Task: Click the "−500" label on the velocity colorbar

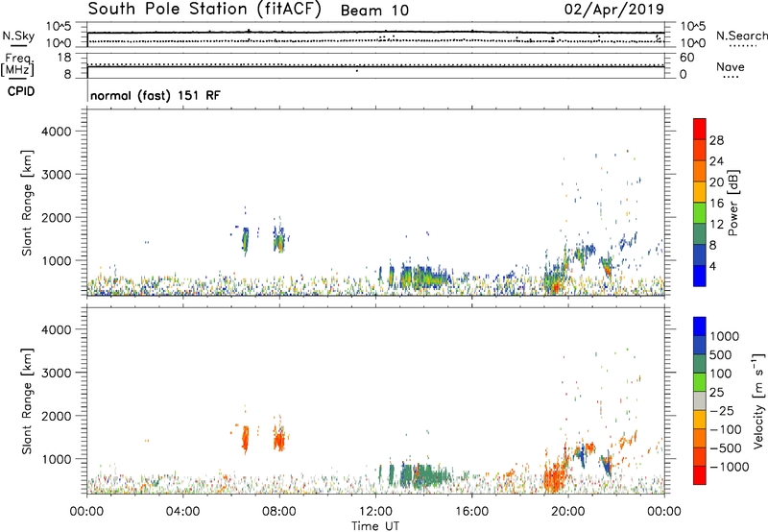Action: (726, 448)
